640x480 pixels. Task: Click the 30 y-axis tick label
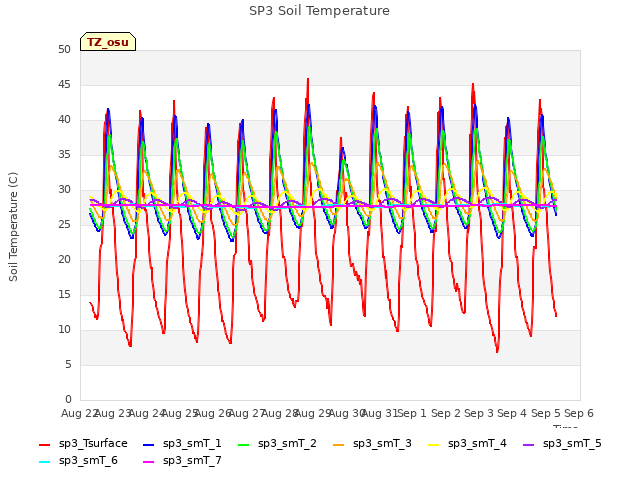click(64, 189)
